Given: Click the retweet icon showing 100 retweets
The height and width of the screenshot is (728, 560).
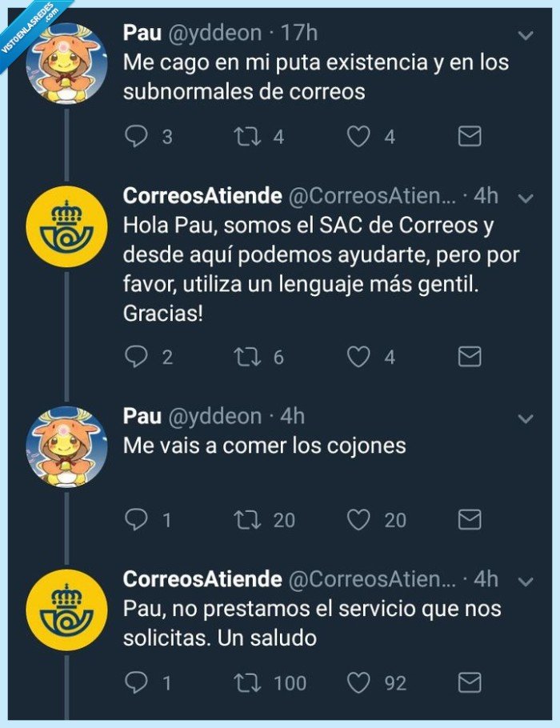Looking at the screenshot, I should [x=250, y=683].
